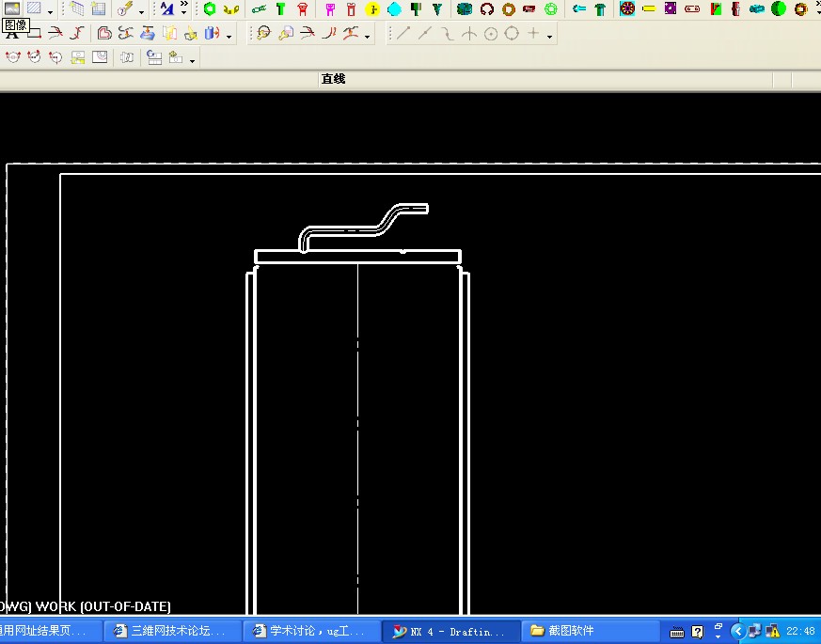This screenshot has width=821, height=644.
Task: Click the orange washer ring icon
Action: (x=509, y=8)
